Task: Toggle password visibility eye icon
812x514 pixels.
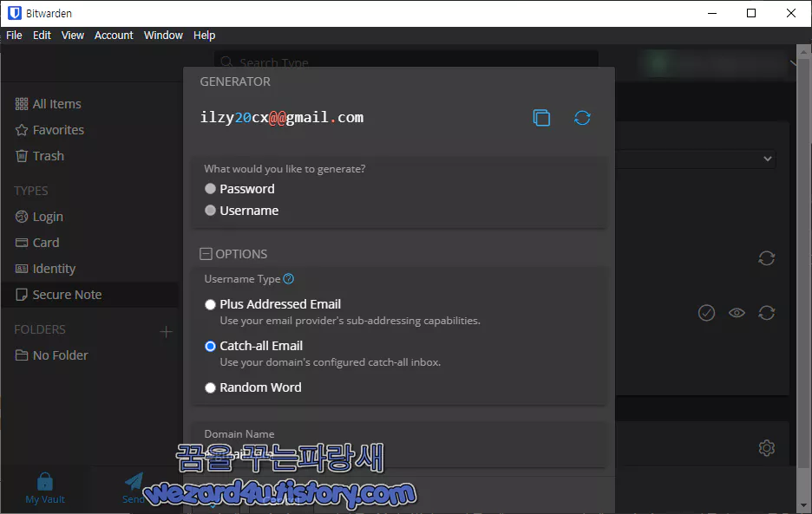Action: [x=737, y=313]
